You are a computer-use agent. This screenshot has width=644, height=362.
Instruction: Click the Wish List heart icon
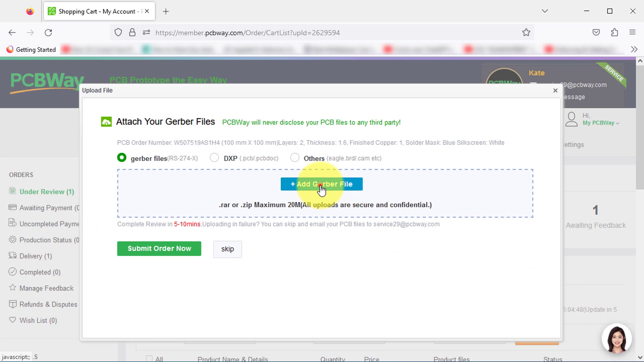click(x=12, y=319)
